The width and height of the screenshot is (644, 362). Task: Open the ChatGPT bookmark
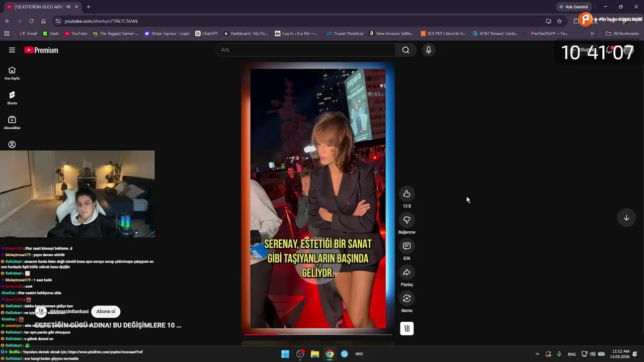pyautogui.click(x=206, y=34)
